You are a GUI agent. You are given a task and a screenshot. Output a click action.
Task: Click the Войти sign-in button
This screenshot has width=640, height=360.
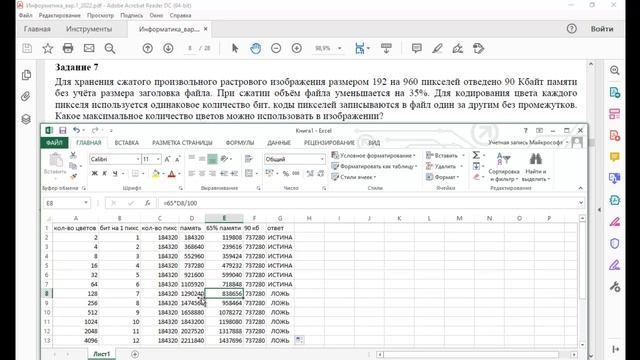pyautogui.click(x=602, y=29)
